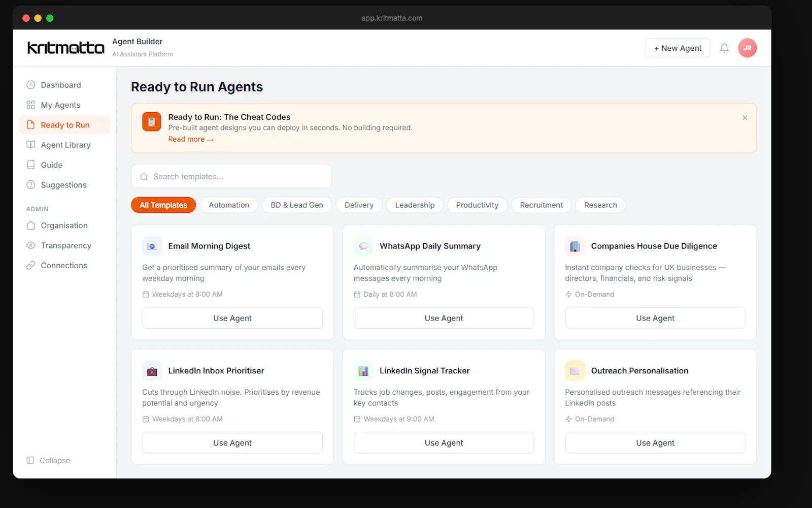The image size is (812, 508).
Task: Open Connections in the admin section
Action: [64, 266]
